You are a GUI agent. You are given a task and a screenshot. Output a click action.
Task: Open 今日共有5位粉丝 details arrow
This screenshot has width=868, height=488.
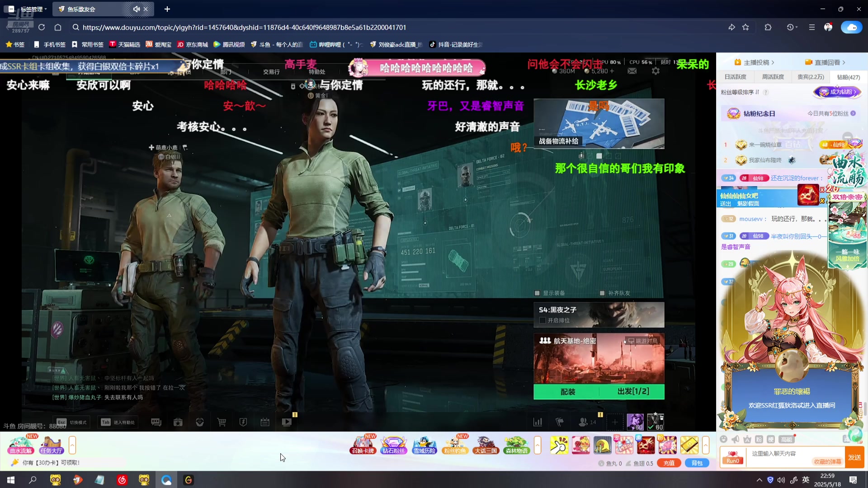click(853, 113)
